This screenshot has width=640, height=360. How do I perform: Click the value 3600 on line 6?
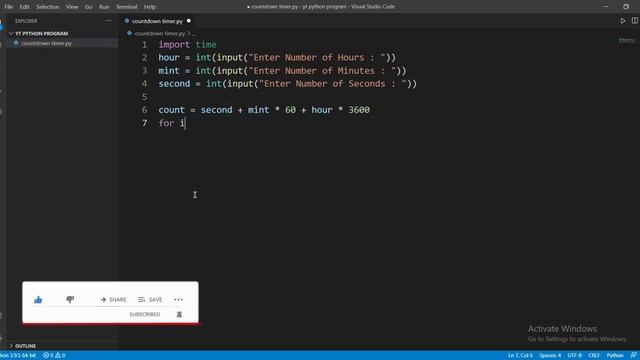[x=359, y=110]
